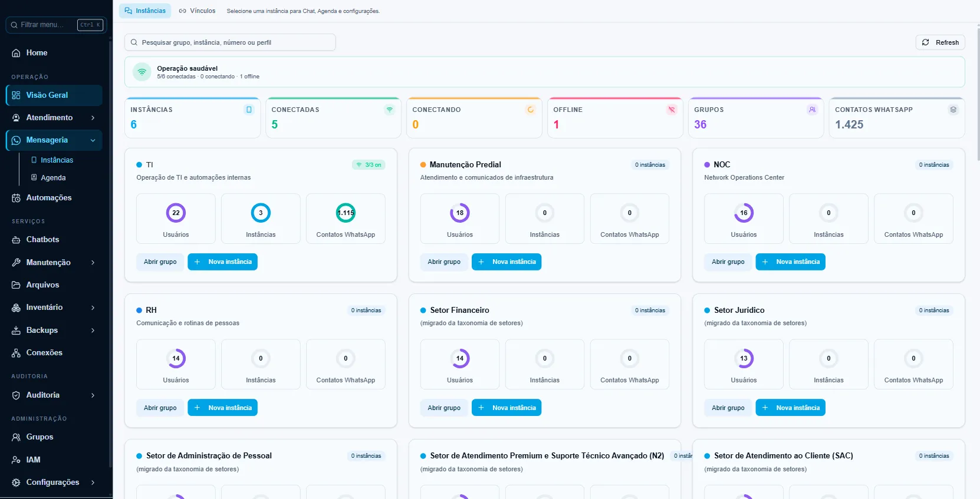Click the IAM user-key icon
Screen dimensions: 980x499
(16, 460)
